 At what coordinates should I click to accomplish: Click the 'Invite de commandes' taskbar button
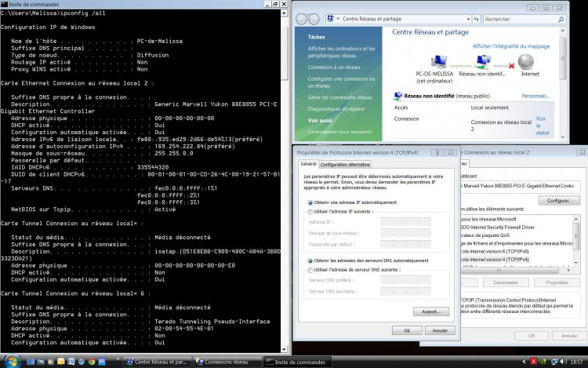click(297, 362)
